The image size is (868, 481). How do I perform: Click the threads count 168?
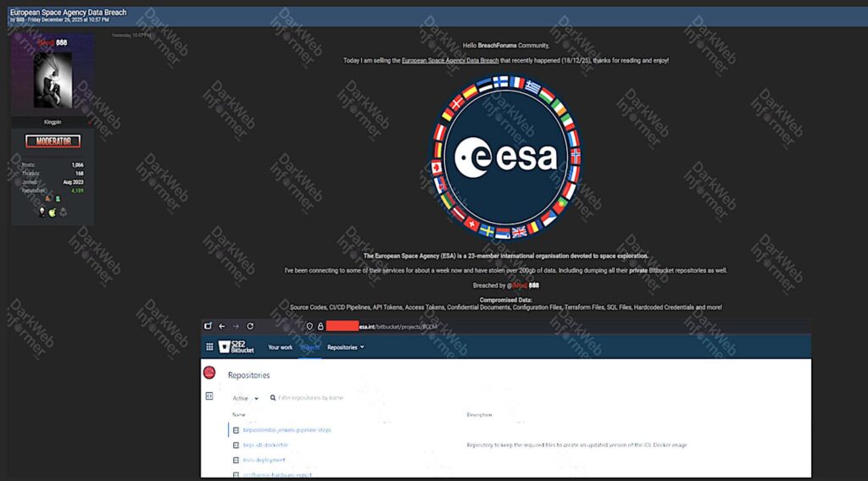79,174
